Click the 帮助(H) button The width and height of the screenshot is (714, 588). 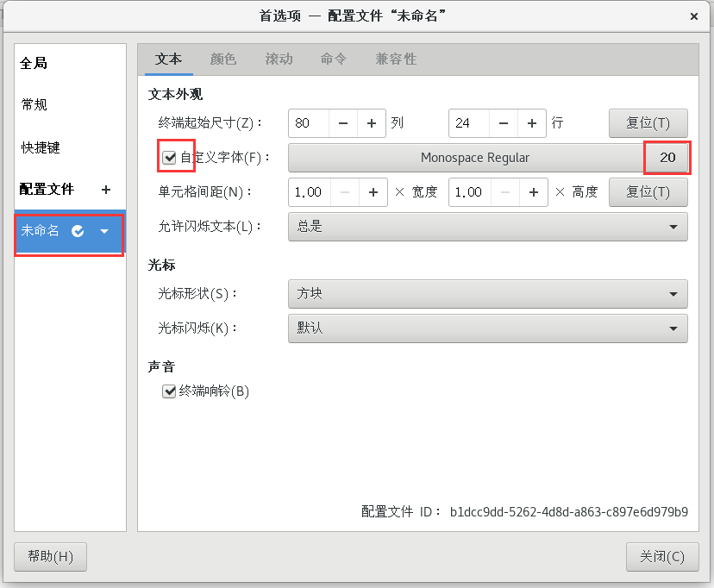tap(51, 557)
